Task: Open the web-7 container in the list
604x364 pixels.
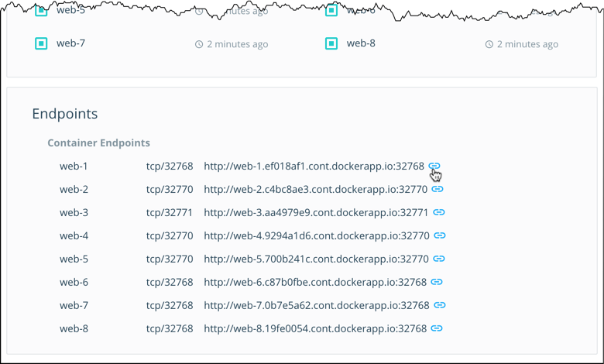Action: point(70,43)
